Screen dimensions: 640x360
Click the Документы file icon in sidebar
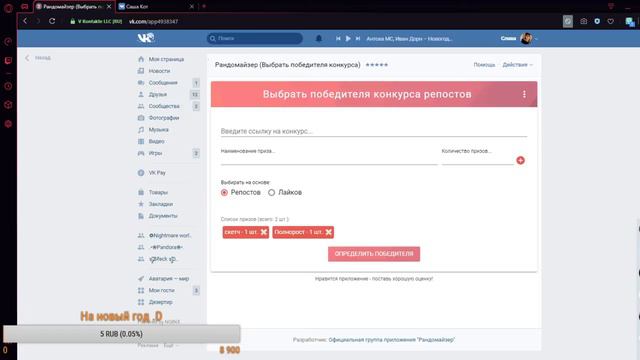(x=141, y=216)
